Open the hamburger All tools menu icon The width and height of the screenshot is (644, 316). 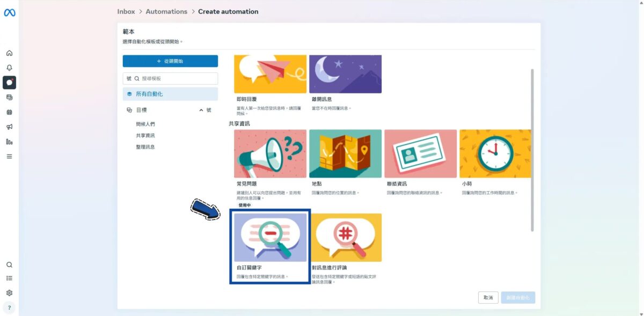[x=9, y=156]
